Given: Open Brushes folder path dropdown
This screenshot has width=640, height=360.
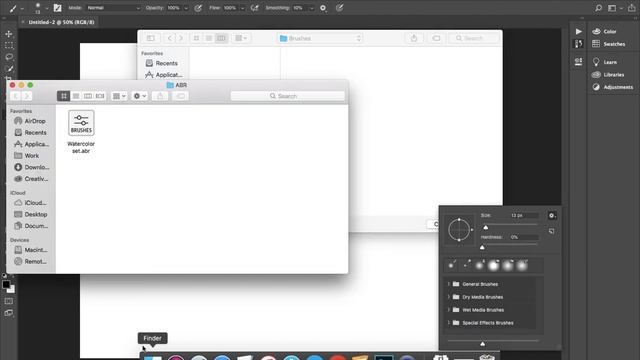Looking at the screenshot, I should point(321,38).
